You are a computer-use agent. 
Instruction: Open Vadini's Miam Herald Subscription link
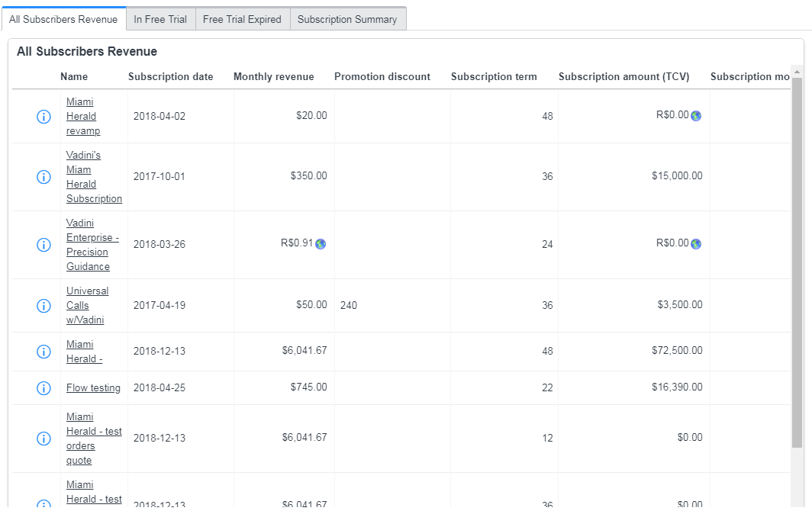[95, 177]
